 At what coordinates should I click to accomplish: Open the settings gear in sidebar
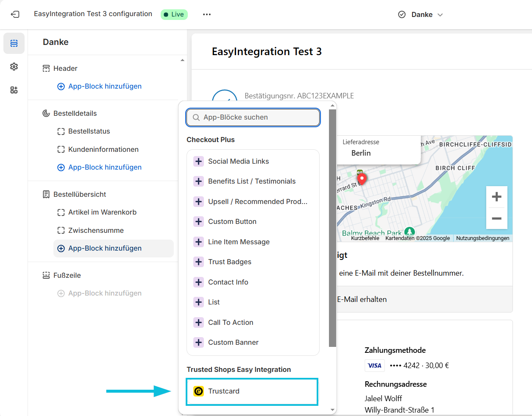[x=14, y=67]
